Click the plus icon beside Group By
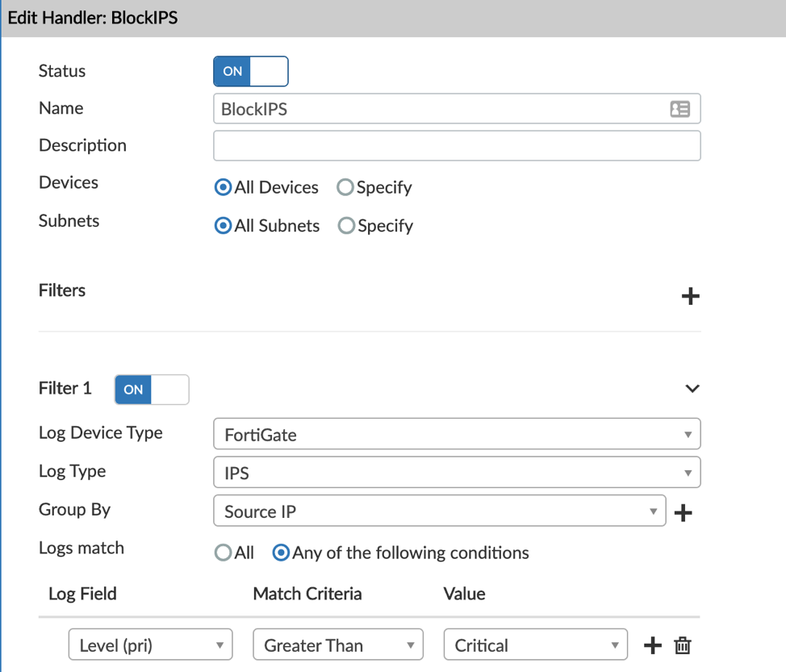This screenshot has width=786, height=672. coord(683,512)
